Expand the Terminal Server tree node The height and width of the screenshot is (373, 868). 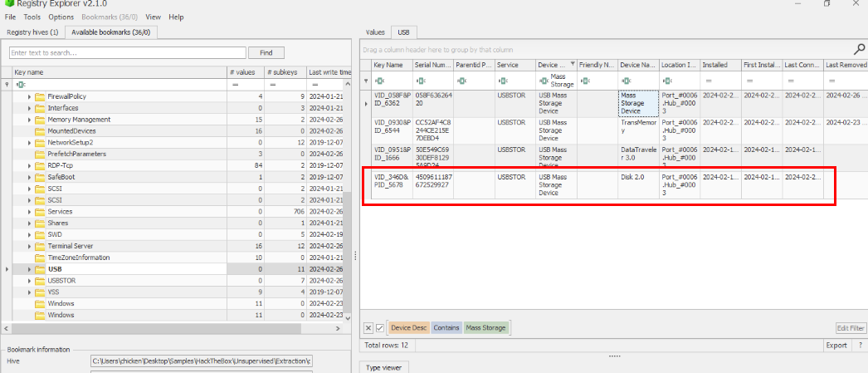30,247
